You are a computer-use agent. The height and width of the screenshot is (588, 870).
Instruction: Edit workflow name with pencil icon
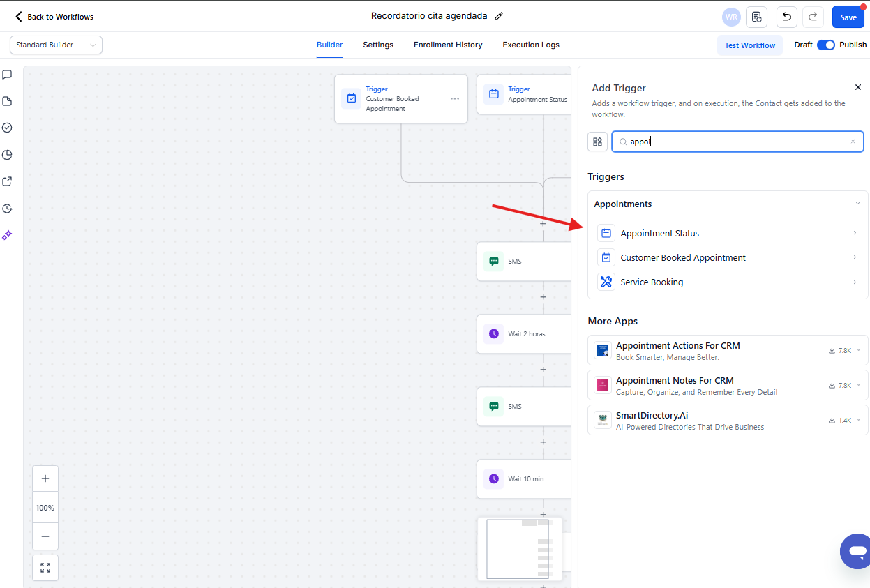coord(498,17)
